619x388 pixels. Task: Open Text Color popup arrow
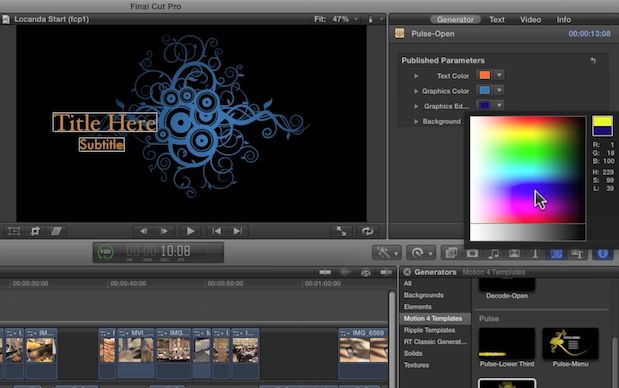[x=499, y=75]
